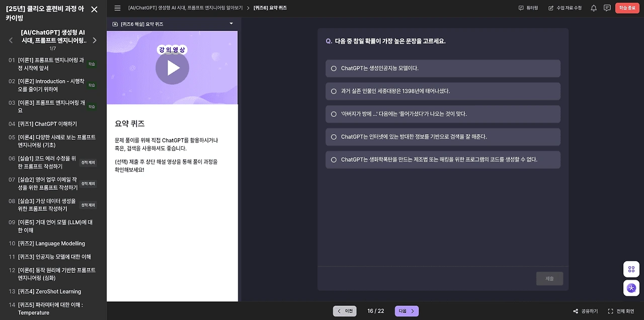This screenshot has width=644, height=320.
Task: Open 튜터링 from top bar
Action: coord(528,8)
